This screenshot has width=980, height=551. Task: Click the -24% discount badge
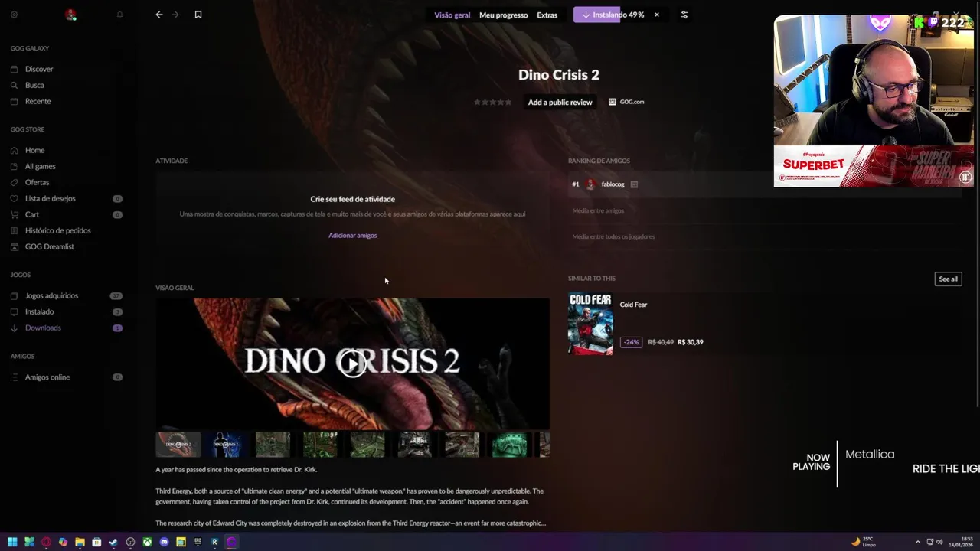coord(630,342)
